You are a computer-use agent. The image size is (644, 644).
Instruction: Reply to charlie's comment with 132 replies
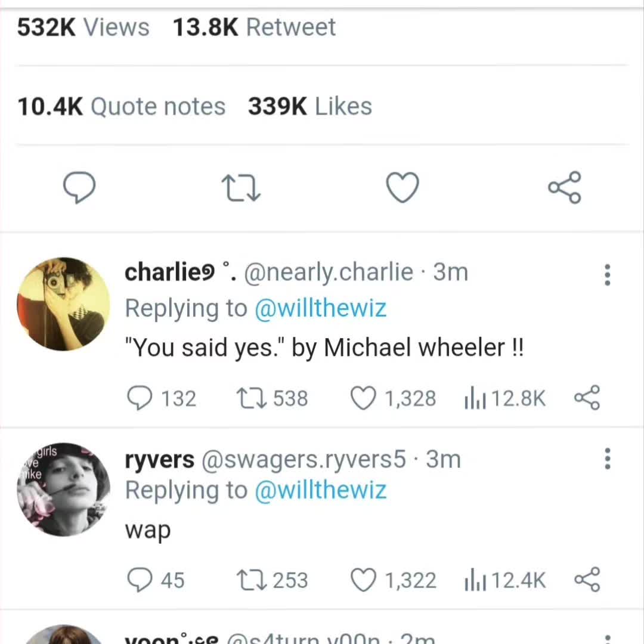click(162, 398)
